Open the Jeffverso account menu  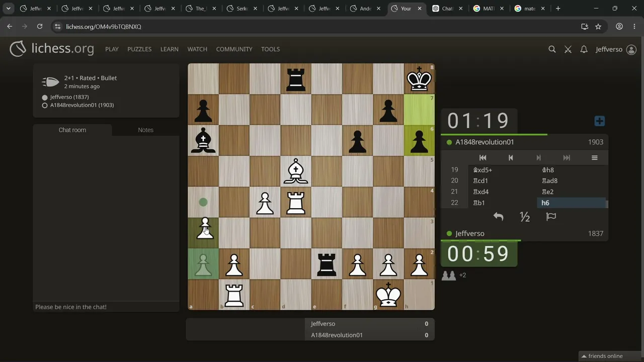616,49
